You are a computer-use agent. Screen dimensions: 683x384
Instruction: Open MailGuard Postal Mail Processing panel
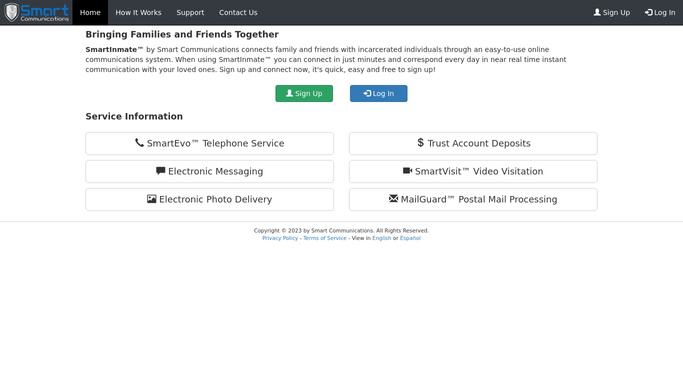(473, 199)
